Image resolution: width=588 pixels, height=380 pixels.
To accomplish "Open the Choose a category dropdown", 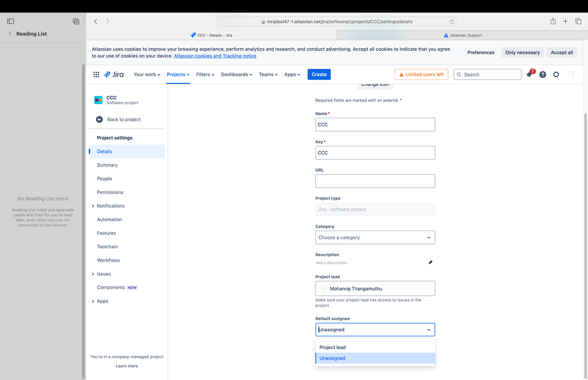I will 375,238.
